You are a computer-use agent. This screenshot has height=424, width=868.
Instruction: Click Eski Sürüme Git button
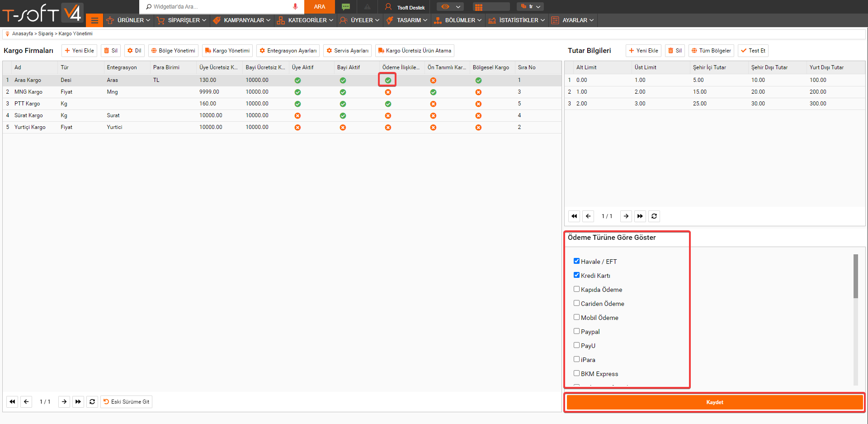click(x=126, y=402)
